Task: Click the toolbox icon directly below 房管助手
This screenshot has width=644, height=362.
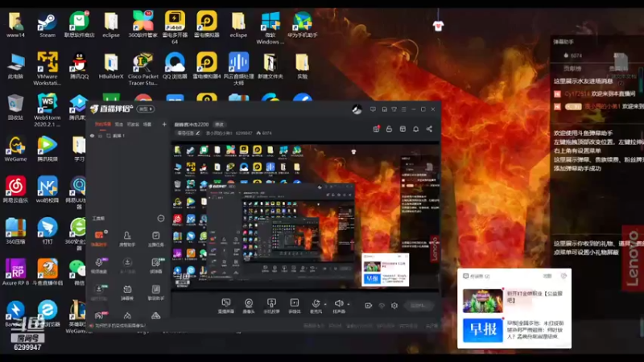Action: [127, 265]
